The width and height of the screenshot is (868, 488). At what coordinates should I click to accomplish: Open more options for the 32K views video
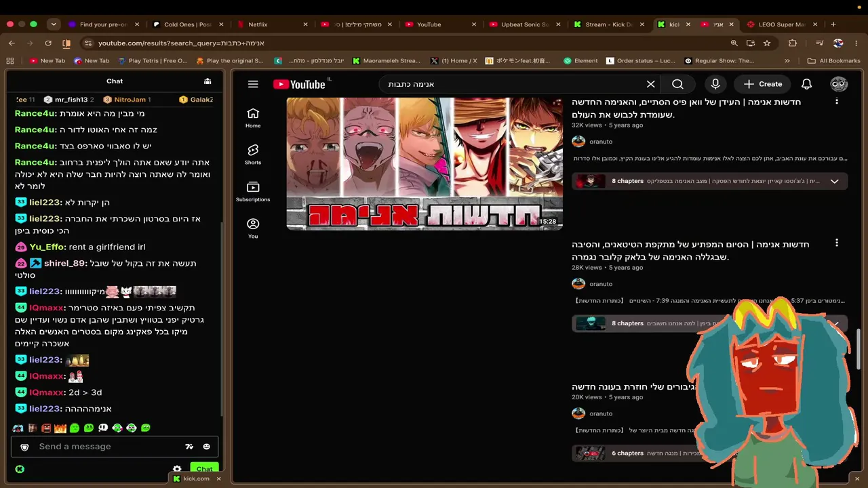click(836, 101)
